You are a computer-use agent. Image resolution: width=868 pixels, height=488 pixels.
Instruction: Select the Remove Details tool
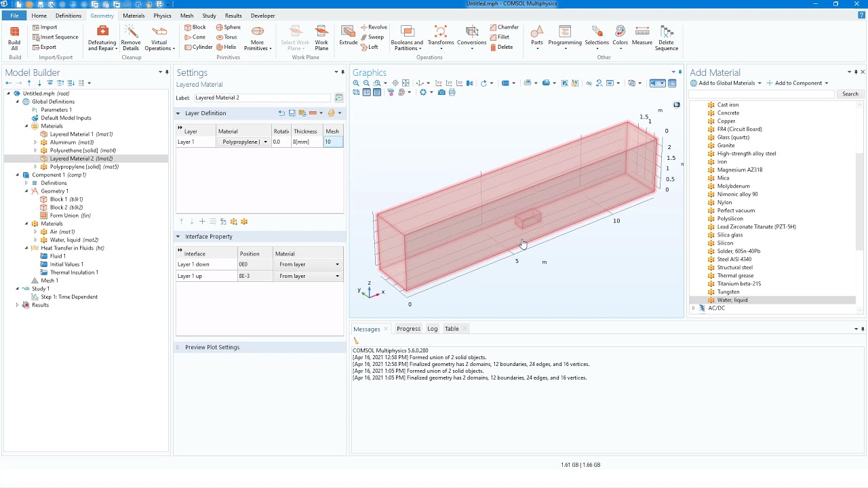(131, 38)
